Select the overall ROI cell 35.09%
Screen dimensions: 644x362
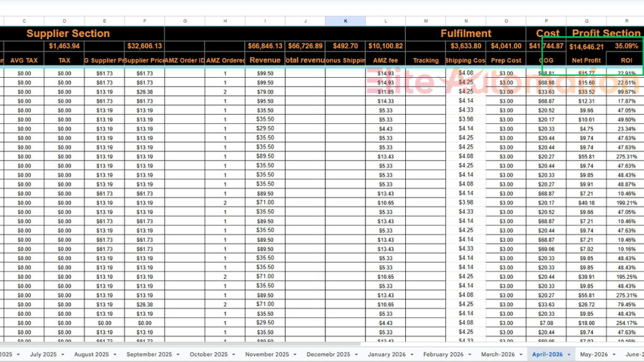627,46
